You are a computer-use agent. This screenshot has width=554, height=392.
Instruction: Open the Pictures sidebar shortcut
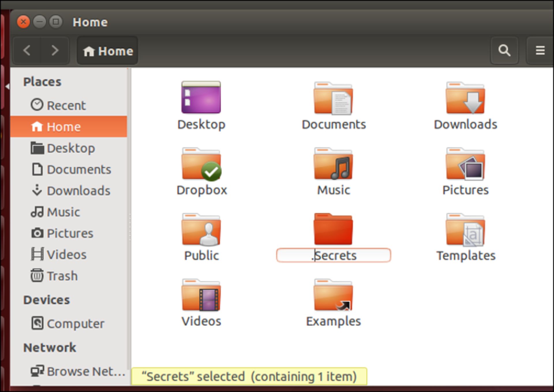coord(70,233)
